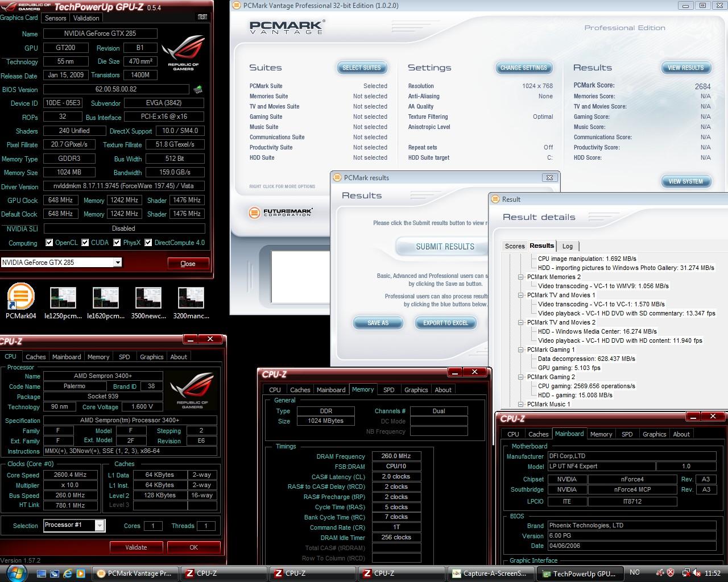Toggle the CUDA checkbox
The height and width of the screenshot is (582, 728).
pos(85,243)
